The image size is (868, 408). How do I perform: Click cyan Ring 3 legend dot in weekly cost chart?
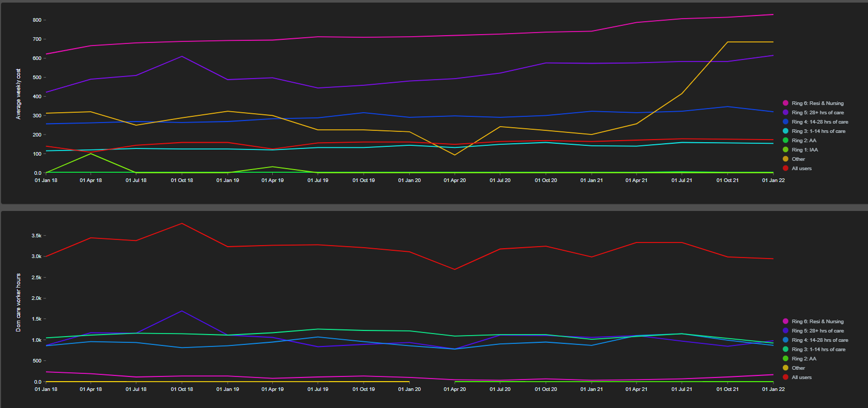[x=785, y=131]
